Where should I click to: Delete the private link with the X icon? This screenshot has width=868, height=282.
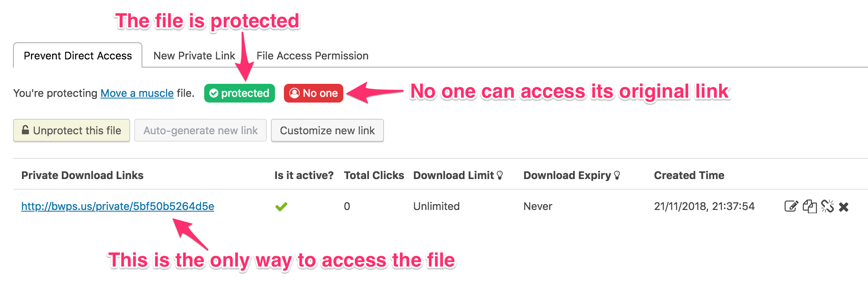pyautogui.click(x=844, y=207)
